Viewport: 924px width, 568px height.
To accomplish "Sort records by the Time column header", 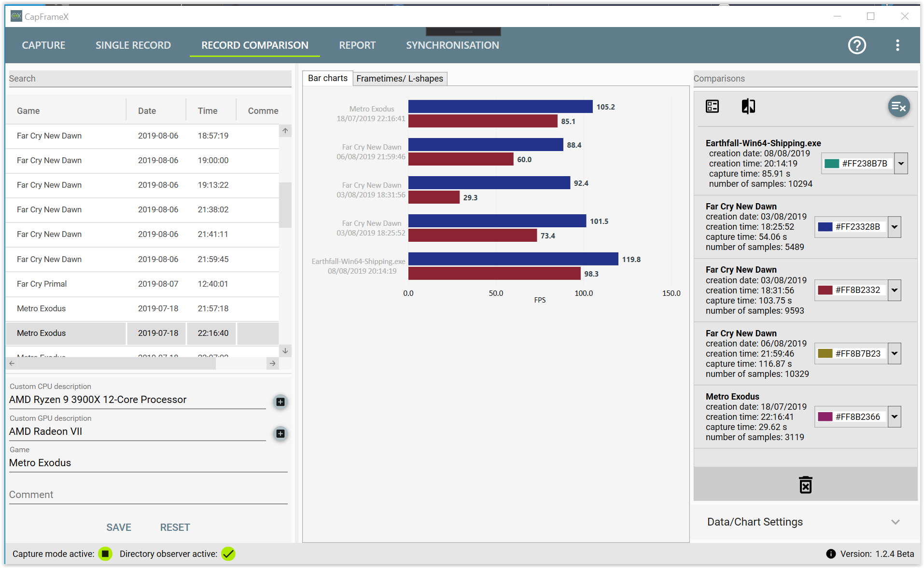I will pyautogui.click(x=211, y=111).
